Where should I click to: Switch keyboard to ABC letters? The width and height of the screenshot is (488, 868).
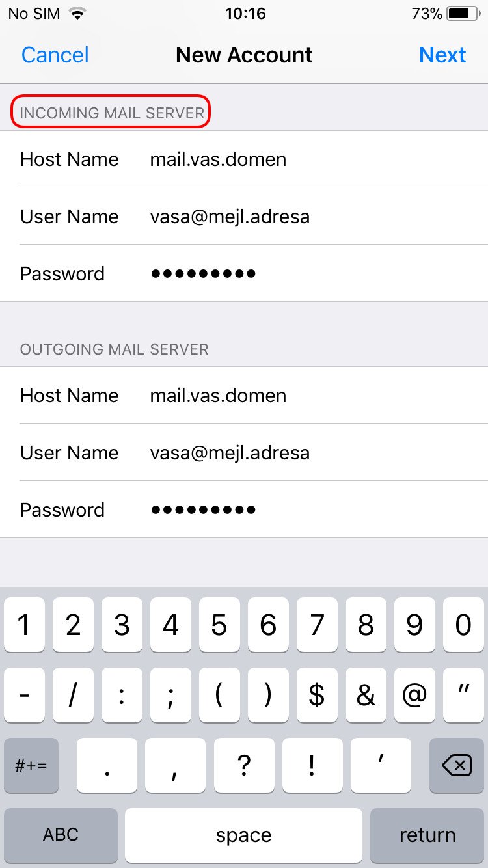(61, 835)
